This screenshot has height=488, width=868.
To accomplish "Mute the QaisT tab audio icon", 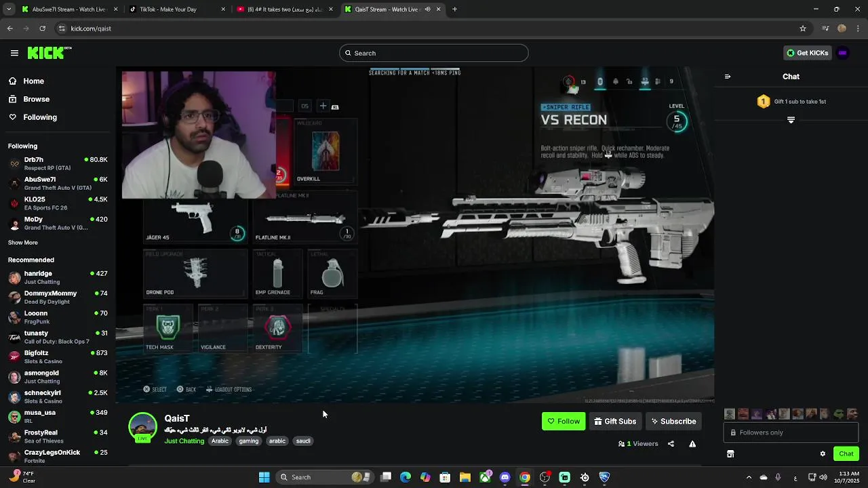I will click(x=427, y=9).
